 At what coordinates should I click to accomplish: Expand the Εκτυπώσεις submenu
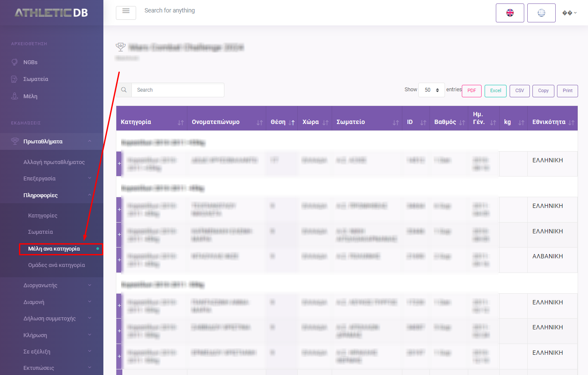coord(52,368)
